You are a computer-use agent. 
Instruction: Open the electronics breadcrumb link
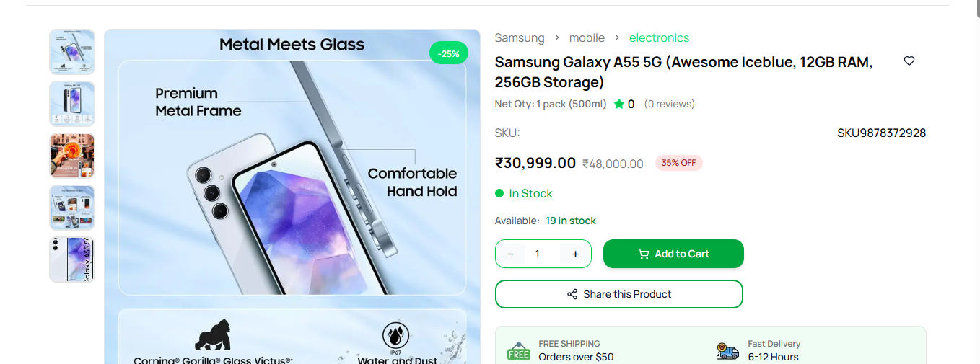tap(659, 37)
